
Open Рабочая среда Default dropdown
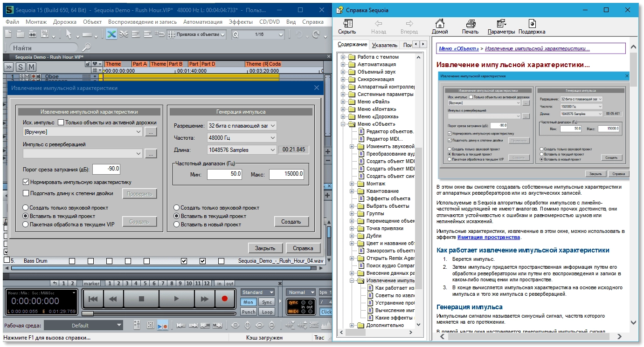click(x=84, y=325)
